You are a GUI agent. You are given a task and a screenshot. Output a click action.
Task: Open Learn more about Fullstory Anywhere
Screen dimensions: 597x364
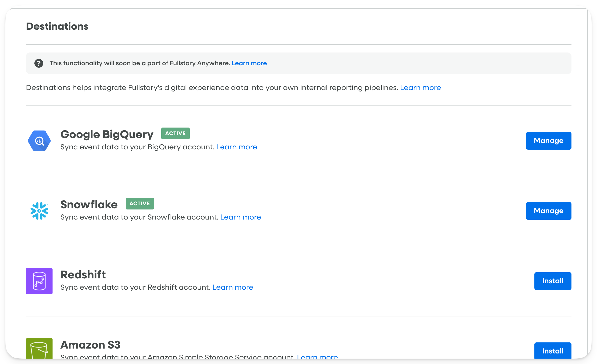(x=249, y=63)
